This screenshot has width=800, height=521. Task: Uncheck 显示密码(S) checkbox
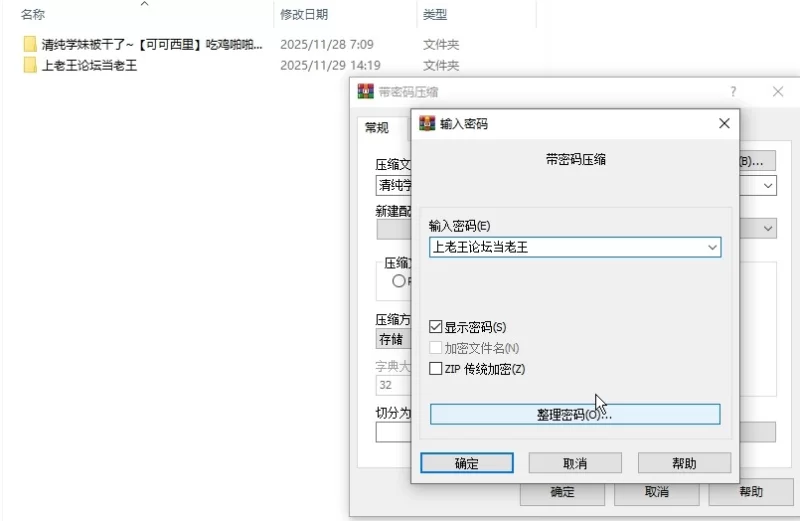point(435,327)
